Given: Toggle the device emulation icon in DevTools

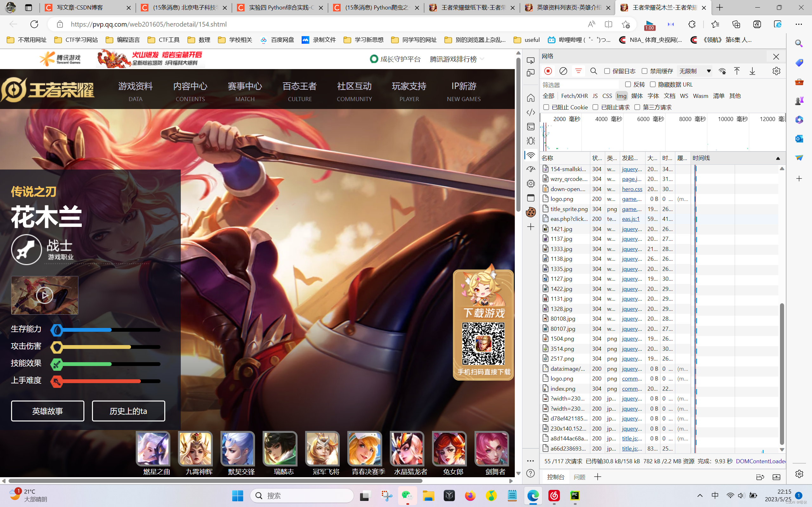Looking at the screenshot, I should coord(530,73).
